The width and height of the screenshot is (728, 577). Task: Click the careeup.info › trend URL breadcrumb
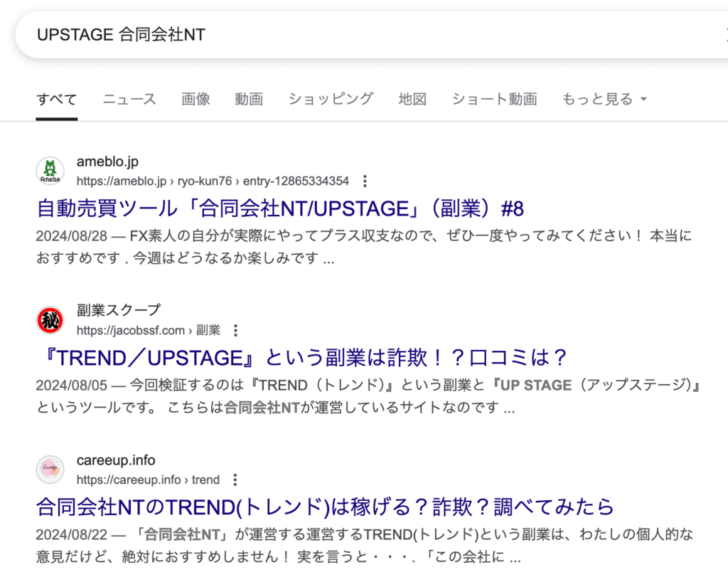tap(148, 480)
